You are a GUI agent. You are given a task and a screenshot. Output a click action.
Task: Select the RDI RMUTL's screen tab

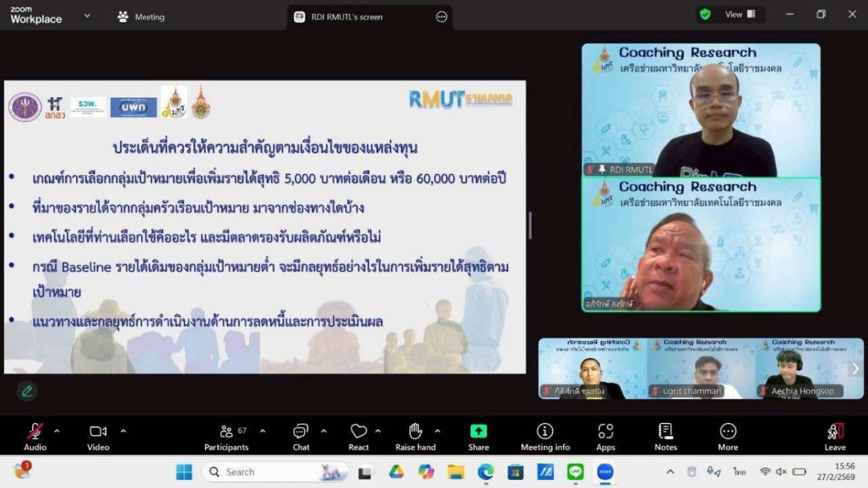point(347,17)
